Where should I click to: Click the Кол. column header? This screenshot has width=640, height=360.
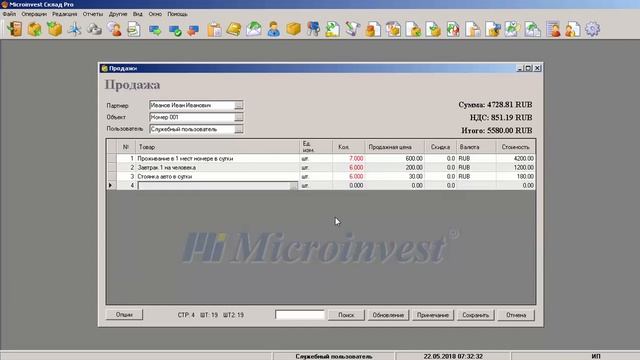348,147
